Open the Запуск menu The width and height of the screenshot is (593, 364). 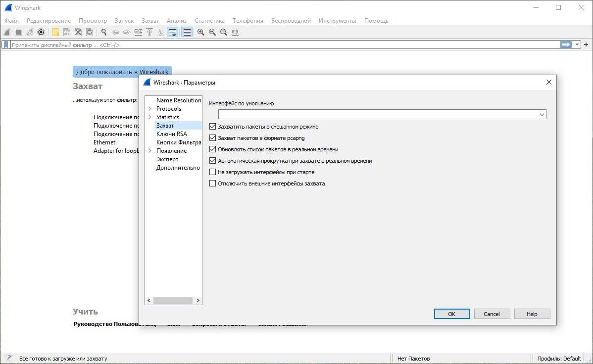click(x=124, y=20)
